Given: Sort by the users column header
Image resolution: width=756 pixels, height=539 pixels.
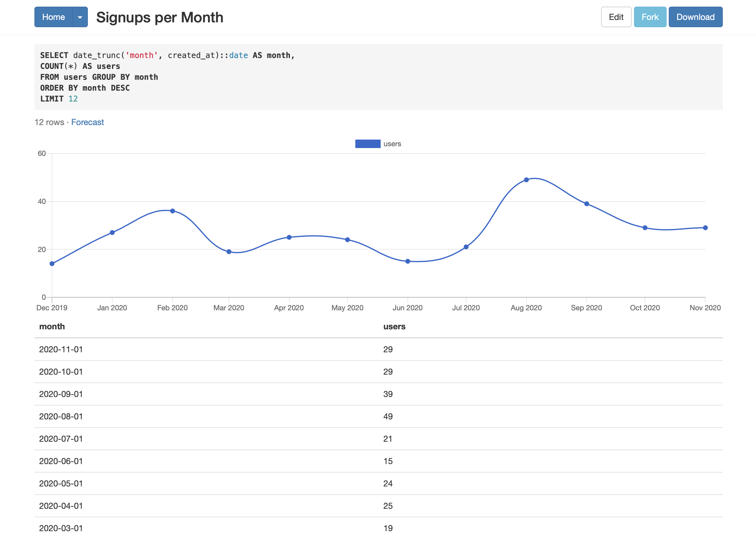Looking at the screenshot, I should click(x=394, y=327).
